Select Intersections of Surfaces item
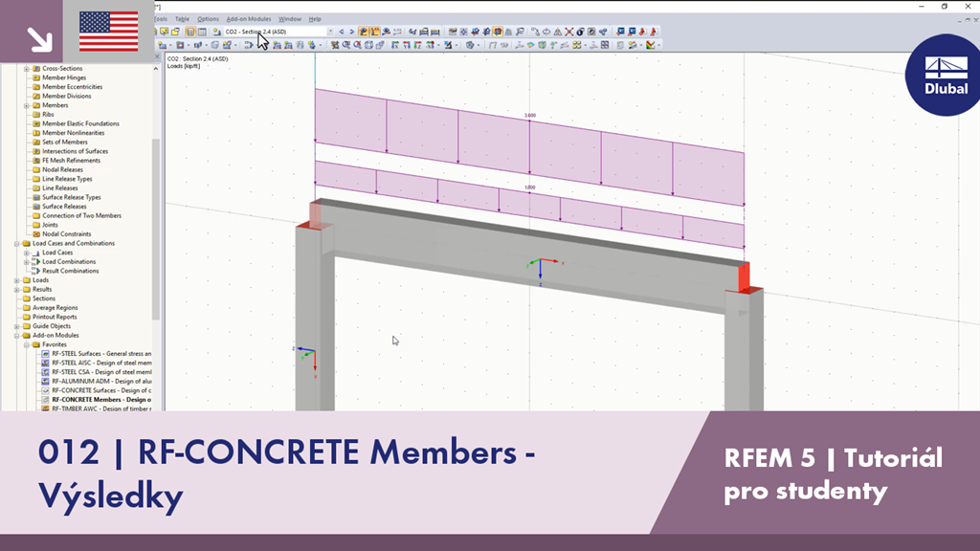 click(75, 151)
